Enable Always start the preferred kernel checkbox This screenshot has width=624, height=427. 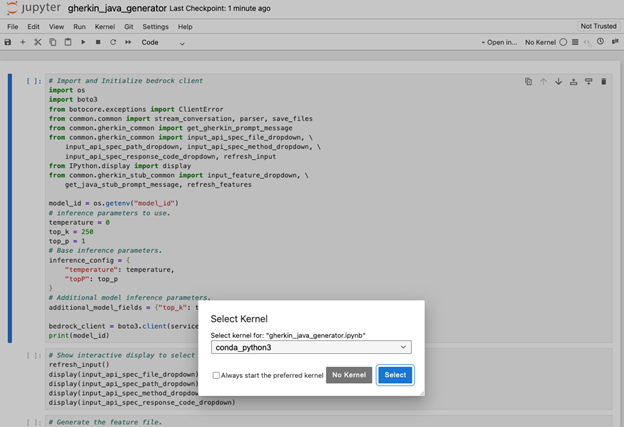(x=216, y=375)
